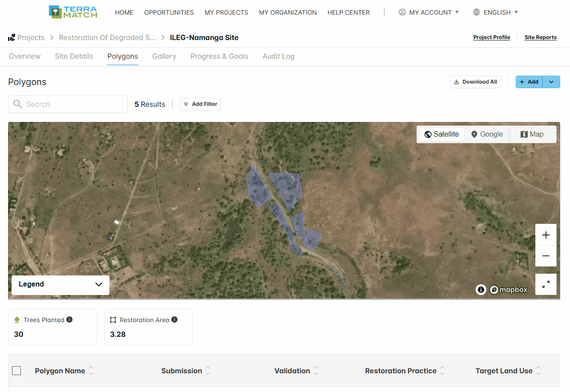Open the Site Details tab
This screenshot has width=570, height=392.
click(74, 57)
